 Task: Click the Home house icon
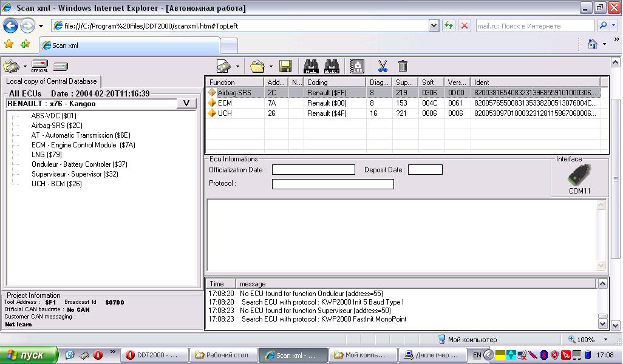593,44
